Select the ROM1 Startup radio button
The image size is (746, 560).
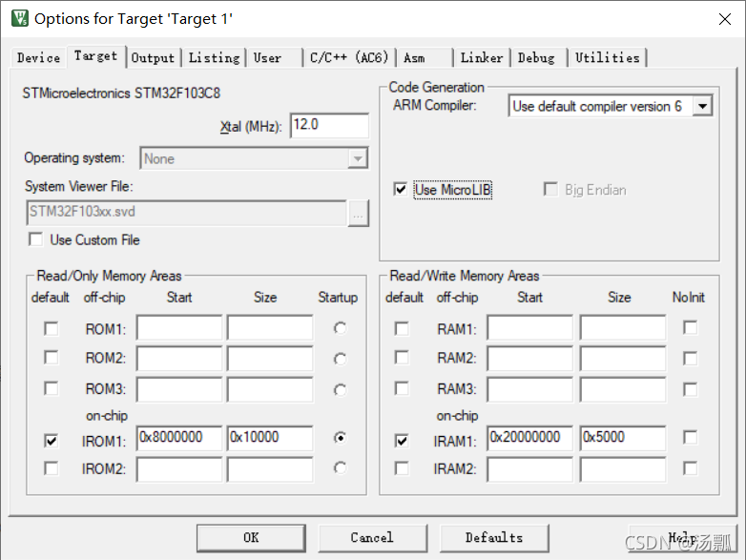coord(340,328)
